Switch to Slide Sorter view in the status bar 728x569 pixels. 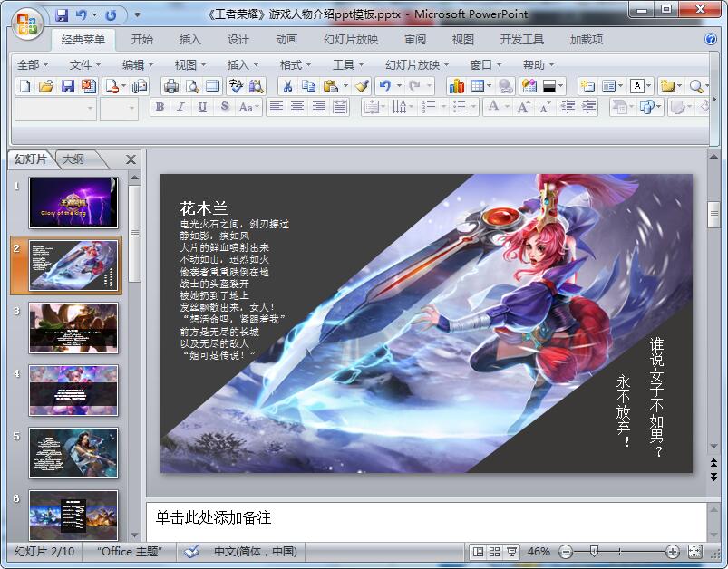coord(494,552)
